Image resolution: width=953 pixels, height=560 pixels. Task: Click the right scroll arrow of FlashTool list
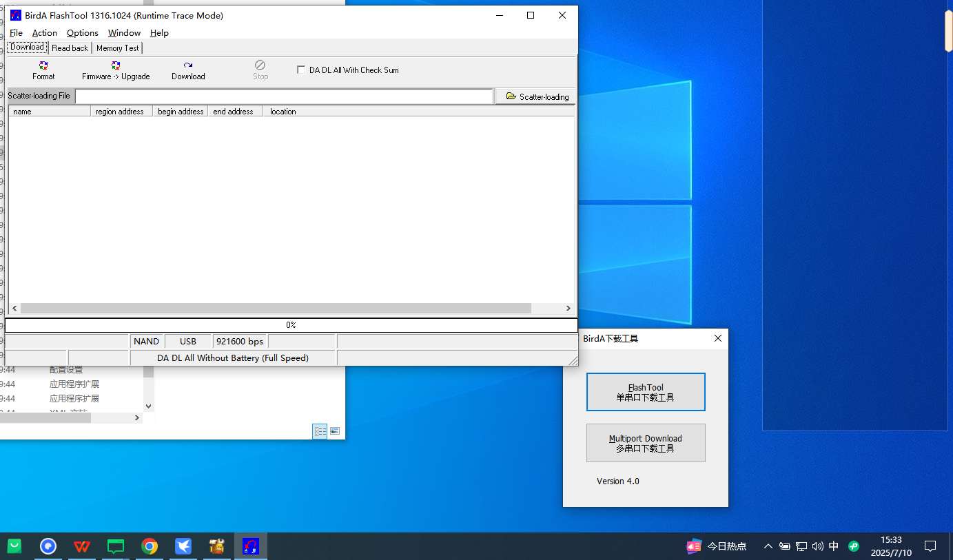tap(568, 309)
